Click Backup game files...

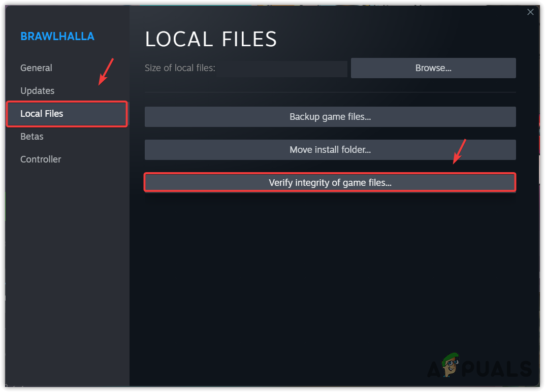click(330, 117)
